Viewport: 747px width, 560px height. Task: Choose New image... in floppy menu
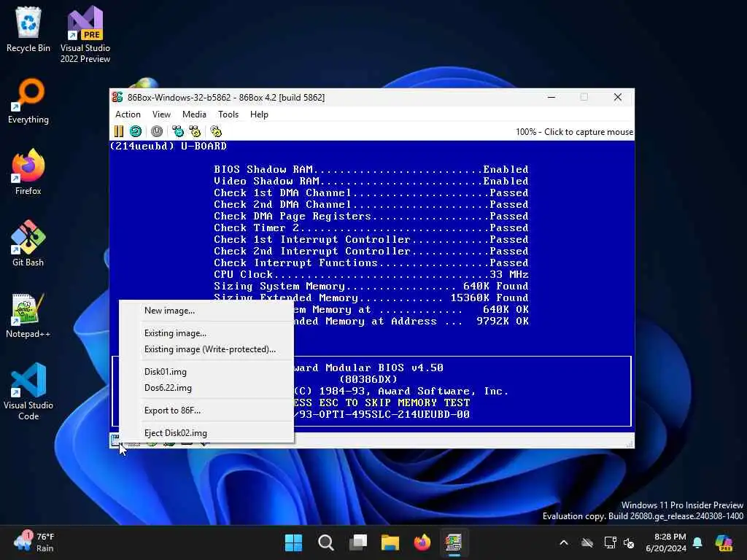[206, 311]
